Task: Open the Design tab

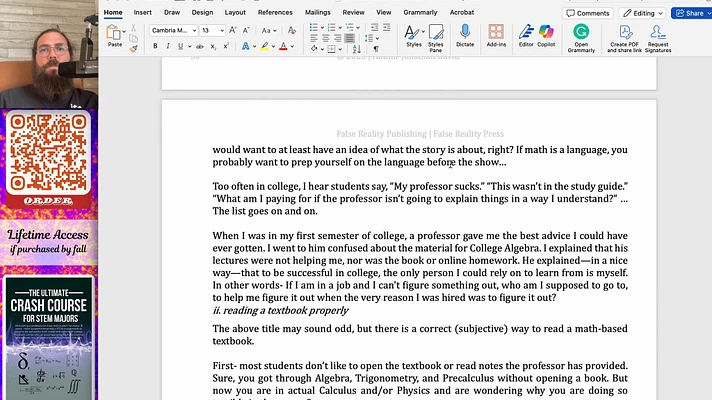Action: tap(202, 12)
